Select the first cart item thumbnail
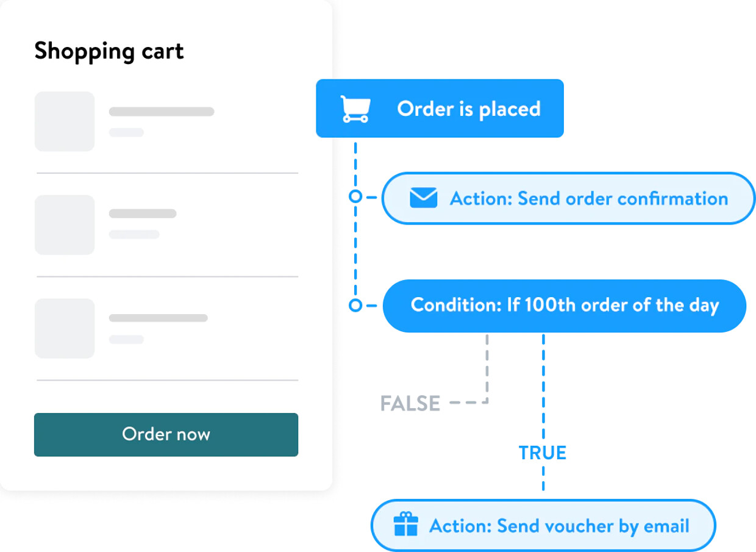 pos(65,121)
